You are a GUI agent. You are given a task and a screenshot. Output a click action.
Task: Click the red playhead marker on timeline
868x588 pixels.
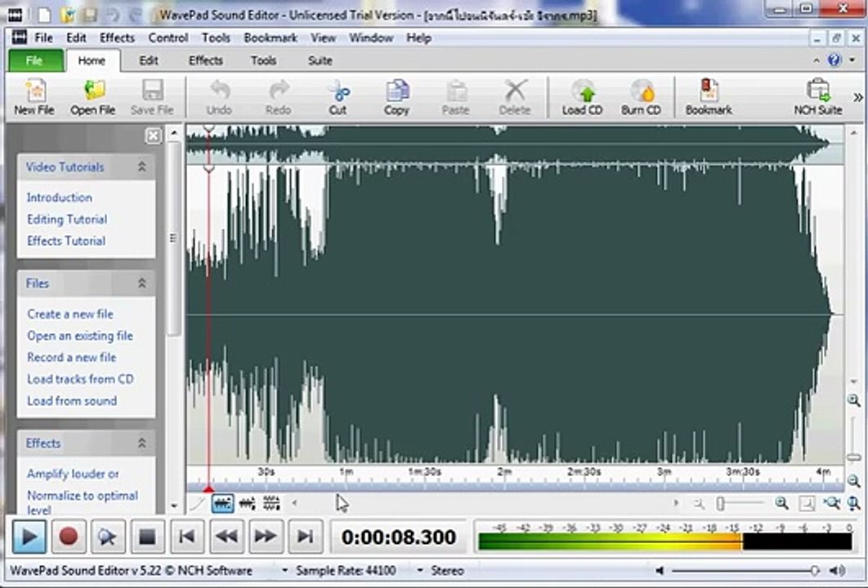[x=208, y=488]
